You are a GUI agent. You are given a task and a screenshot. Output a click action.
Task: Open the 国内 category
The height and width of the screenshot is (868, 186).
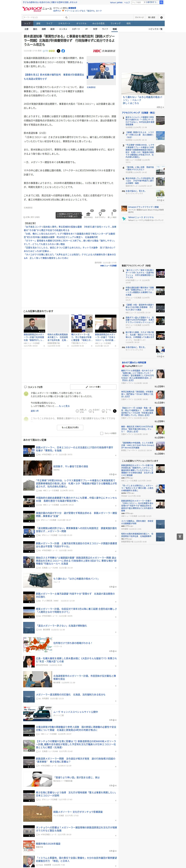pos(35,29)
